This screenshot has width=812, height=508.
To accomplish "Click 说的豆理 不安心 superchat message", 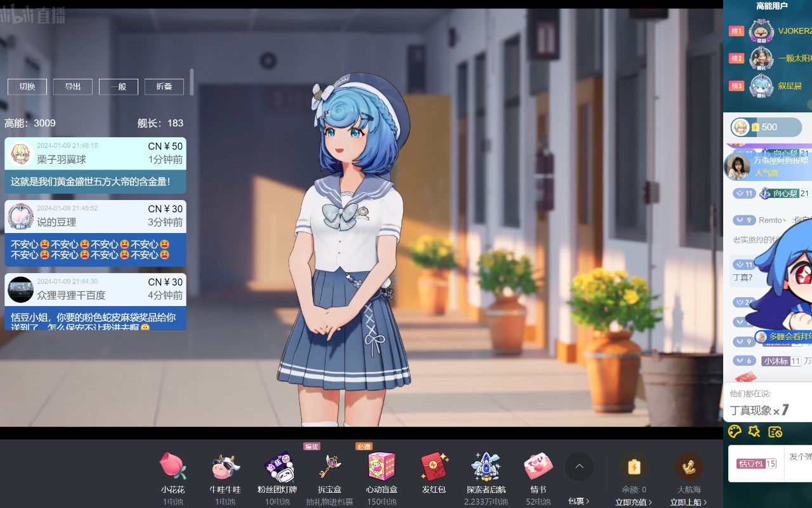I will 95,234.
